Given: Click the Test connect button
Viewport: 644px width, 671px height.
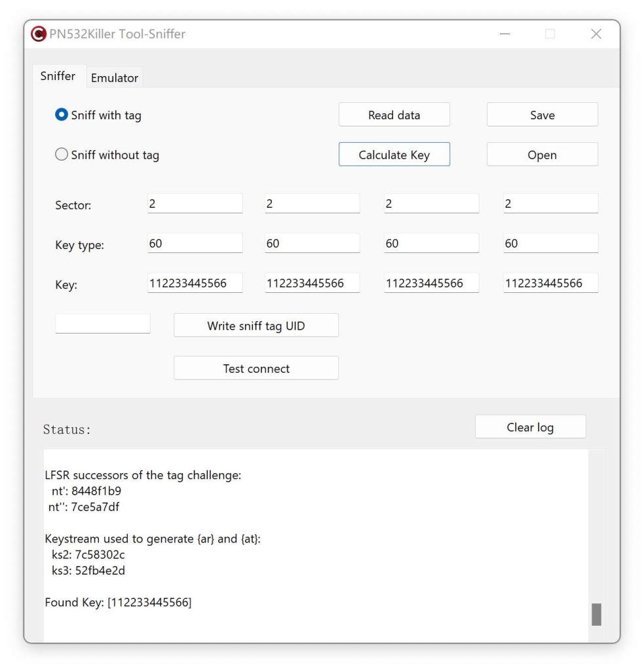Looking at the screenshot, I should tap(256, 368).
